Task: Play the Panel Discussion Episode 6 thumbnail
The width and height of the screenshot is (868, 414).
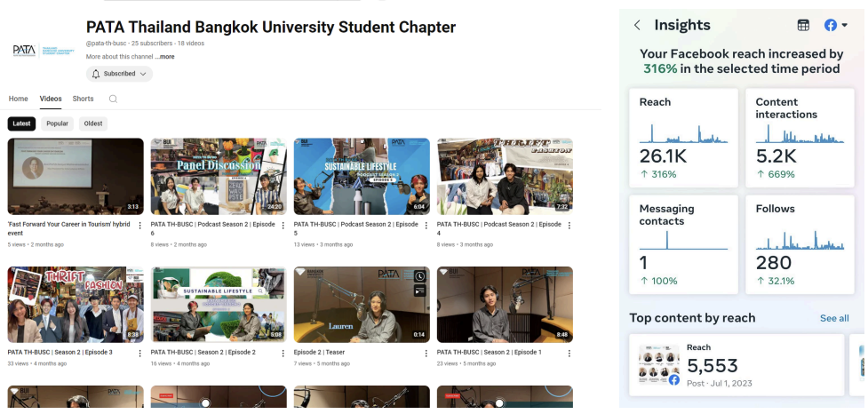Action: 219,177
